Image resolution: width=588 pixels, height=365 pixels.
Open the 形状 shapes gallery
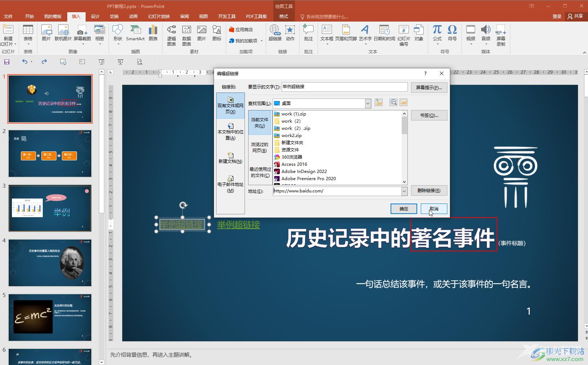[118, 35]
